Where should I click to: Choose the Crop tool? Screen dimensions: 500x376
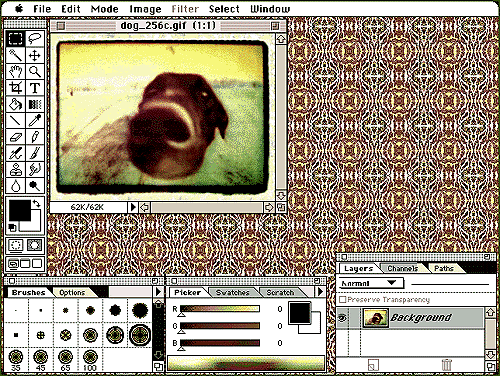pos(15,88)
